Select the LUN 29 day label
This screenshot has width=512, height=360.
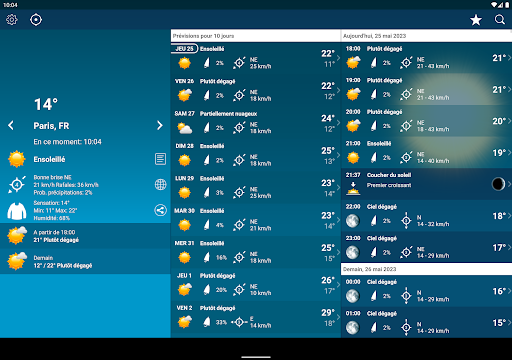(x=184, y=178)
